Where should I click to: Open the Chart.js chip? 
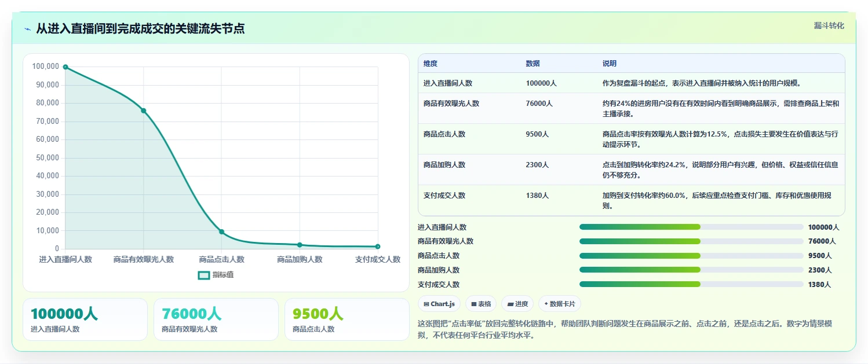tap(439, 304)
